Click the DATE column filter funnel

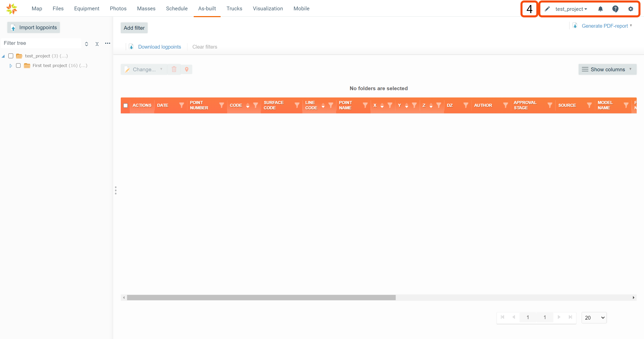click(x=181, y=105)
